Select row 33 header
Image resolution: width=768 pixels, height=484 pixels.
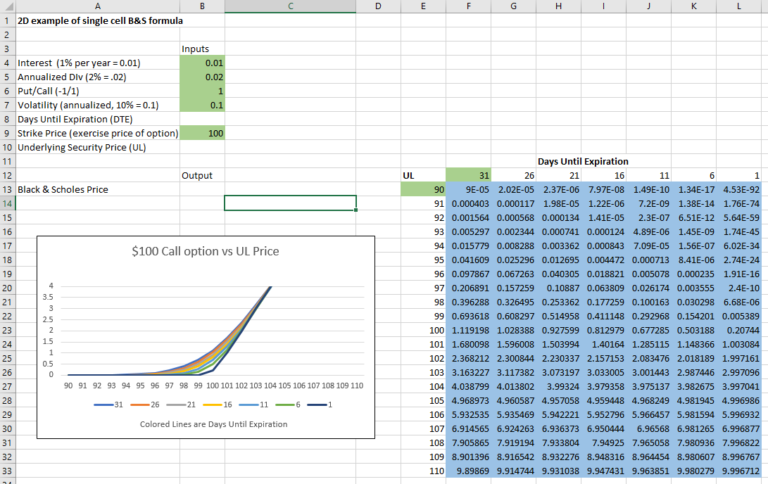[7, 471]
